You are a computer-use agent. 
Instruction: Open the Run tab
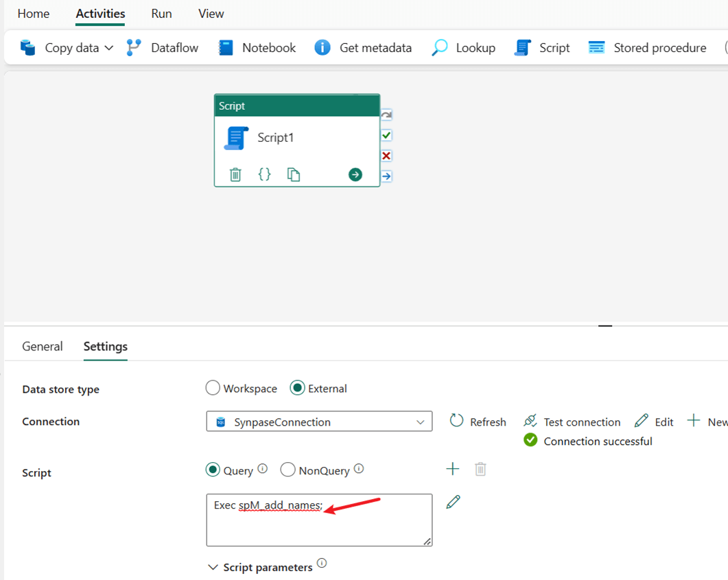[161, 13]
